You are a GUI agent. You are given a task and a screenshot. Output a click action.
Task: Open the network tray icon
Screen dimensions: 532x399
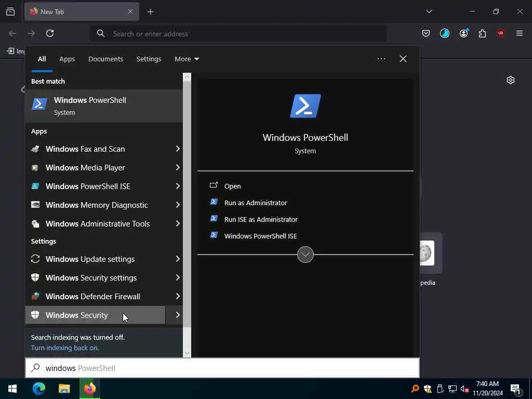pyautogui.click(x=453, y=389)
